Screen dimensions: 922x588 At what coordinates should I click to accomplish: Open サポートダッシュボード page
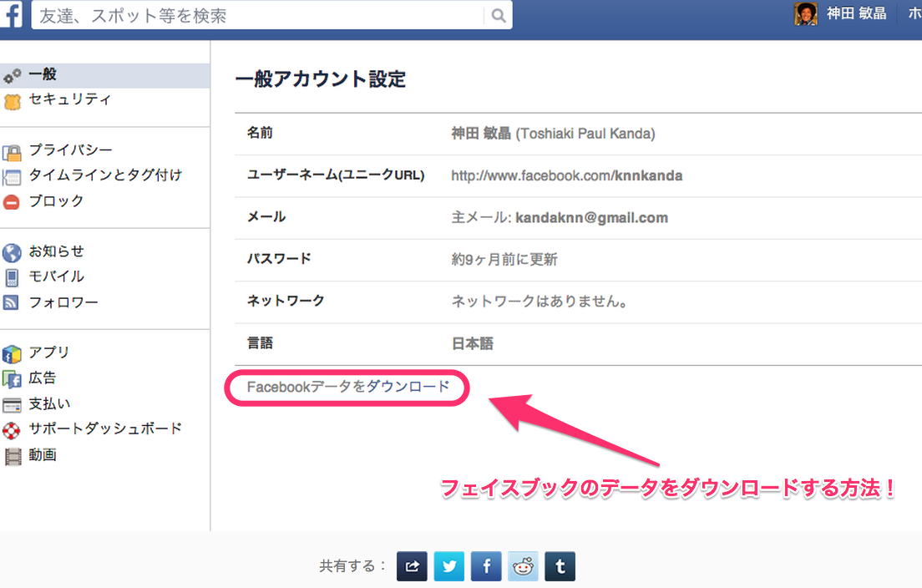(x=105, y=428)
